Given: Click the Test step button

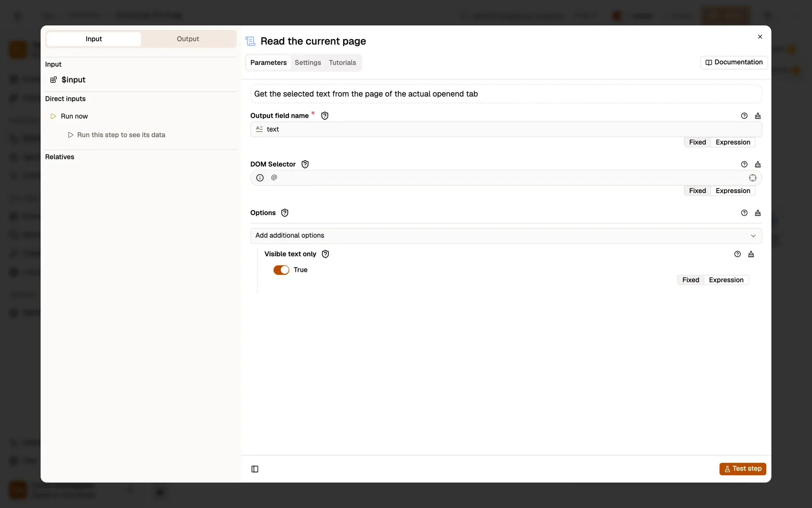Looking at the screenshot, I should [x=743, y=469].
